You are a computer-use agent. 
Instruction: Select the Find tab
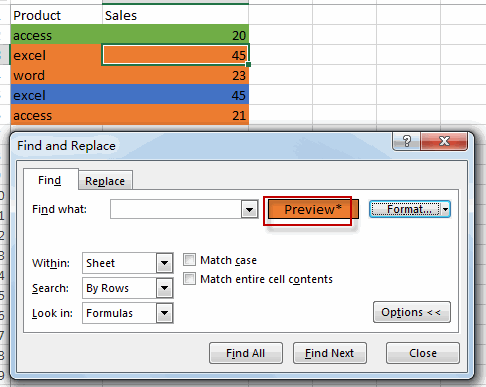50,180
